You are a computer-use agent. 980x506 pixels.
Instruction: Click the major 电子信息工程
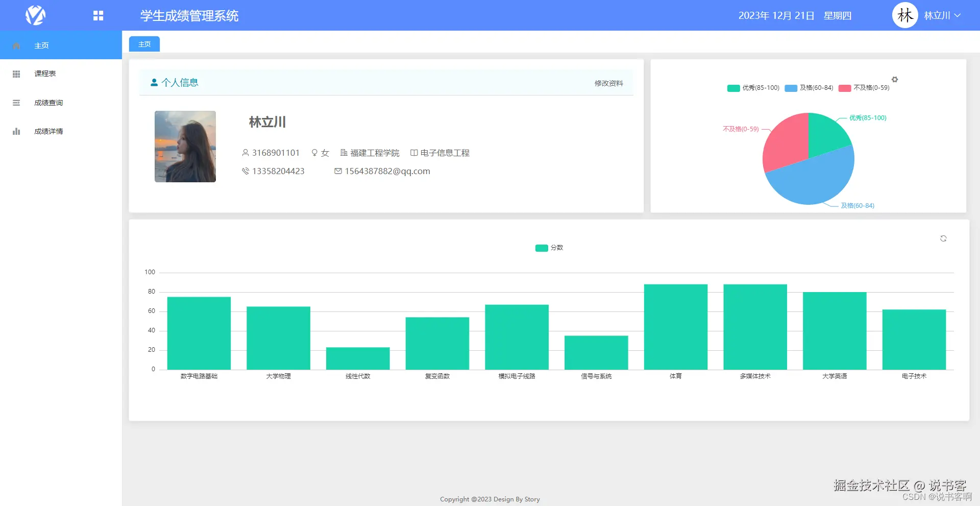tap(445, 153)
